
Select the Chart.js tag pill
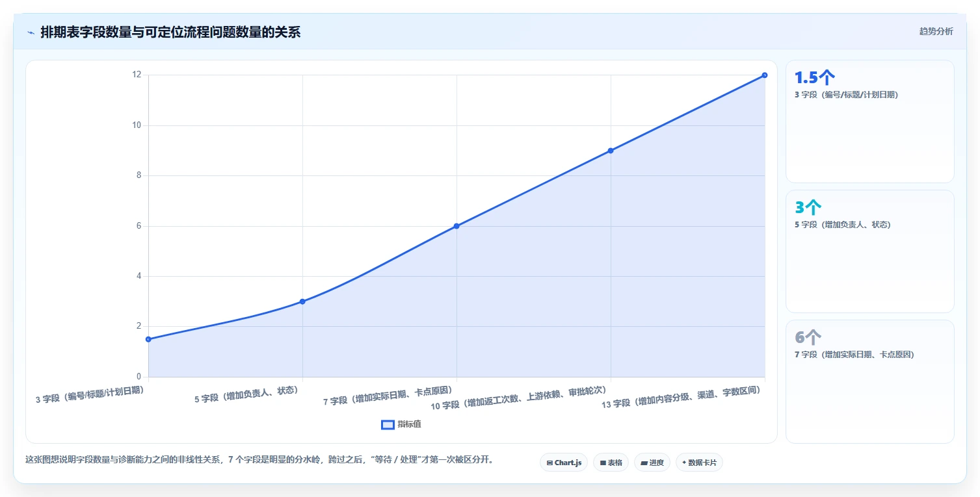pos(564,463)
